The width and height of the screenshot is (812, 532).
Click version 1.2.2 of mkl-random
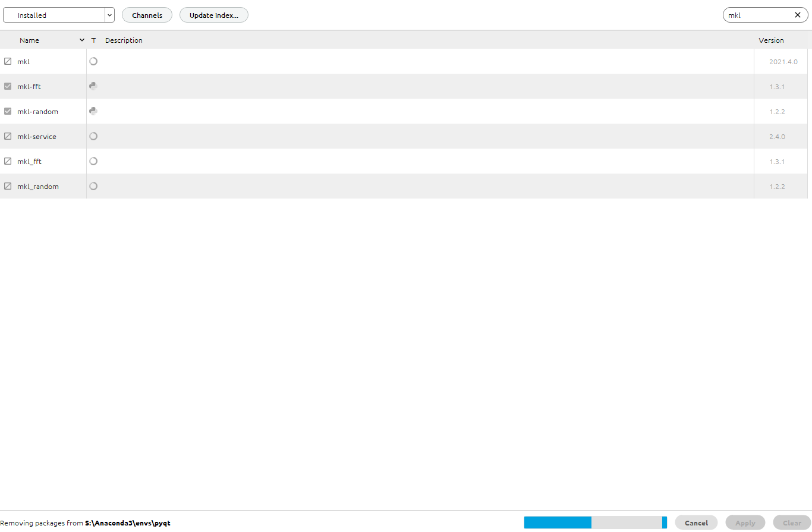tap(777, 111)
